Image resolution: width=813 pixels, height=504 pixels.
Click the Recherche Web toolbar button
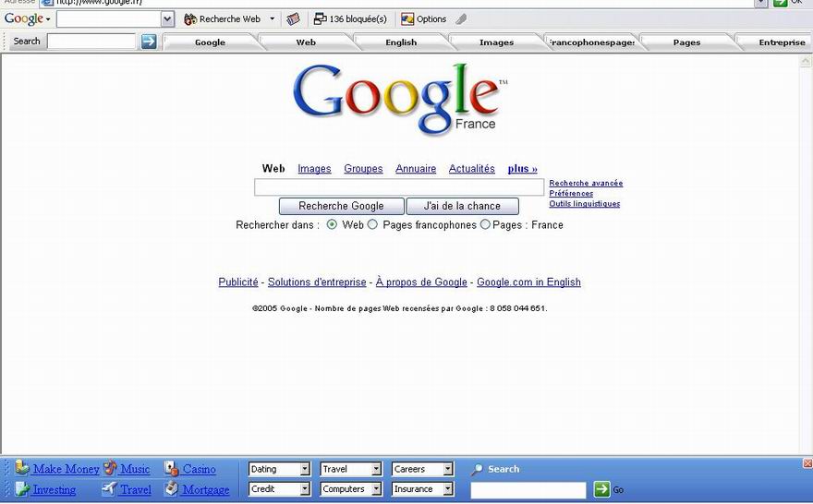(x=223, y=19)
